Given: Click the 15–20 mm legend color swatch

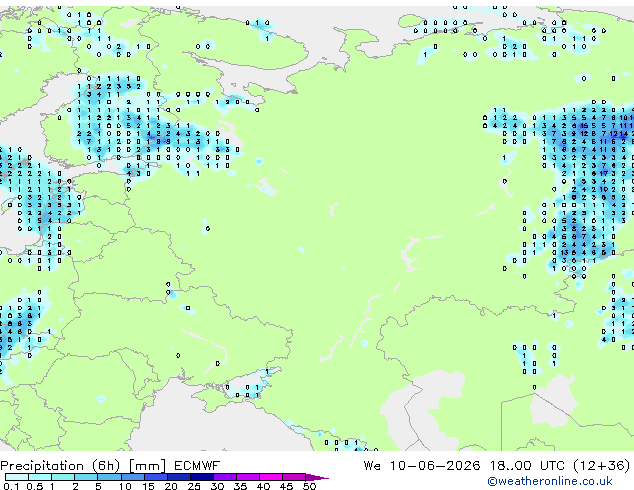Looking at the screenshot, I should click(x=155, y=477).
